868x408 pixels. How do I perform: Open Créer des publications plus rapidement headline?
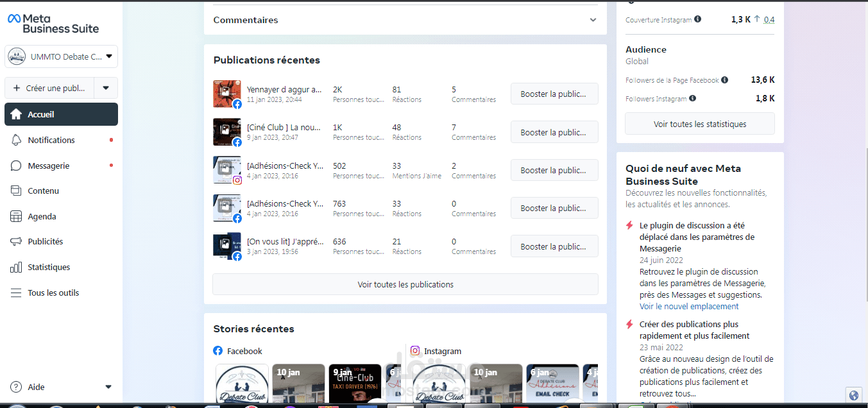695,330
